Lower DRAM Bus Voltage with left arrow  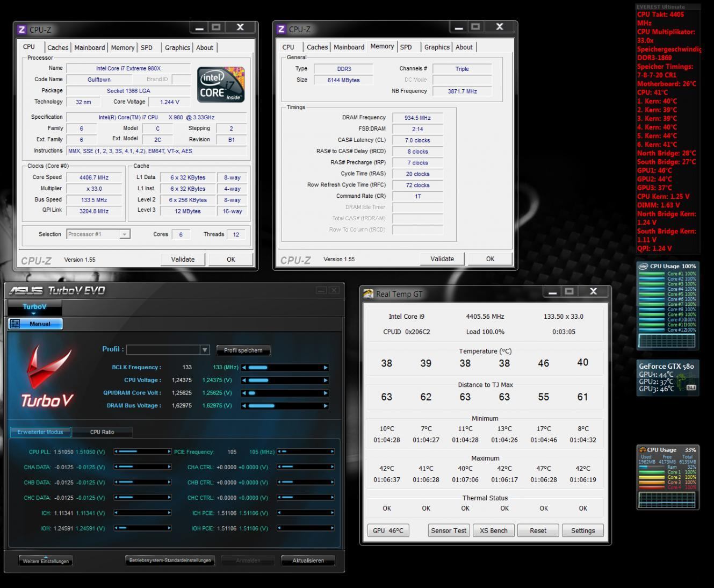click(244, 406)
